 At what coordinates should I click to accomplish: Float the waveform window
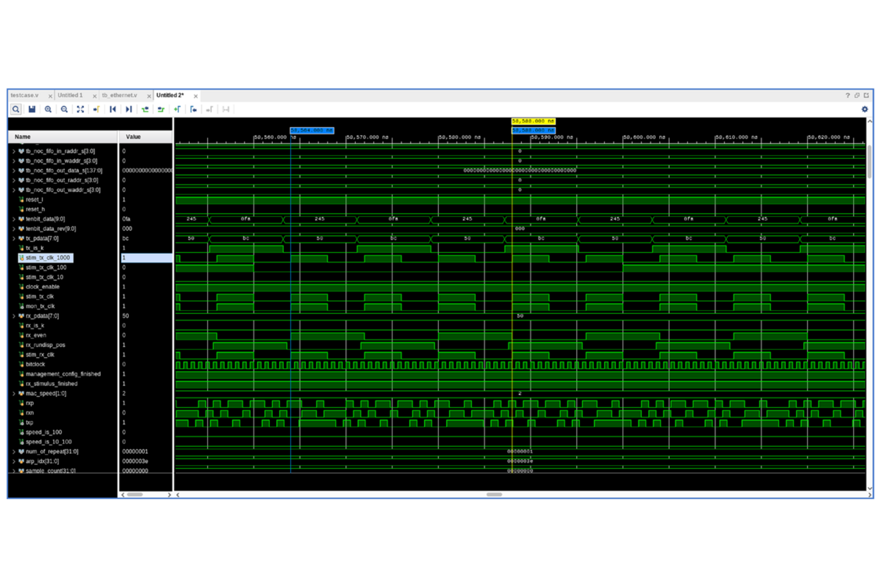point(857,96)
